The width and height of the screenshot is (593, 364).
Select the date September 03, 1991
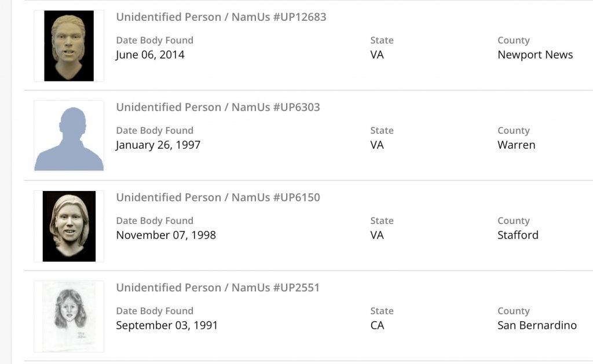tap(167, 326)
